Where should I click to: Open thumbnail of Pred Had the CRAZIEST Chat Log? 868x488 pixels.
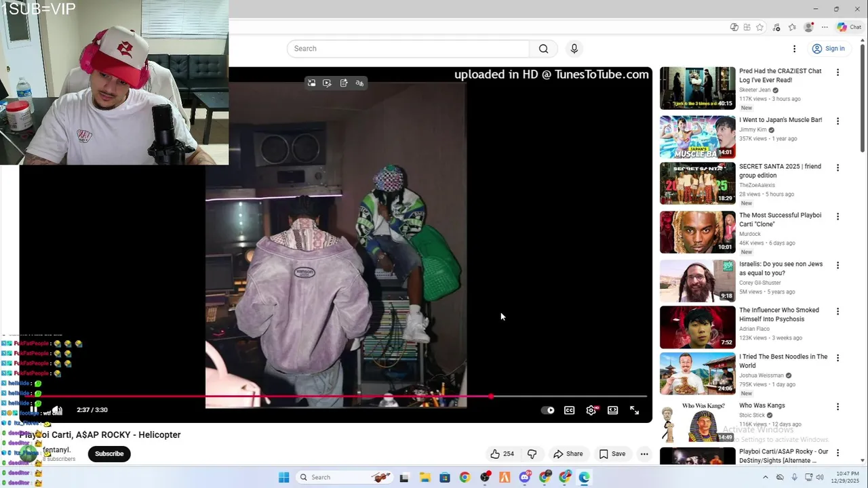(697, 88)
